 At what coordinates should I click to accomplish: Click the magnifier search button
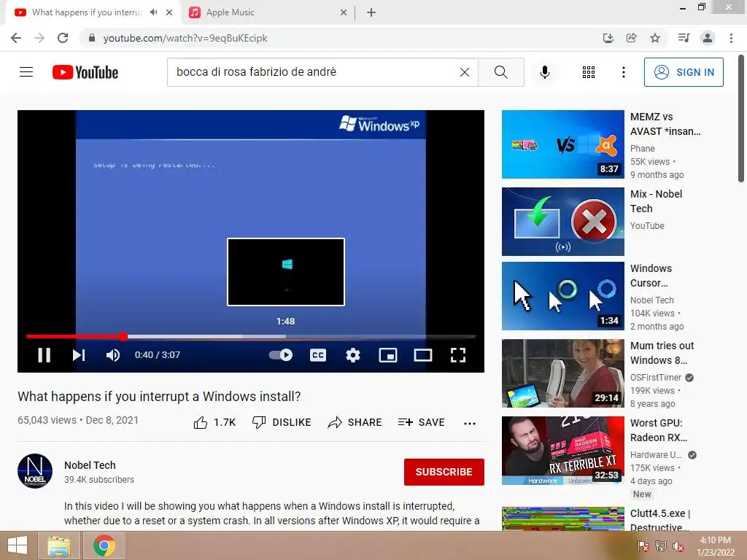coord(500,72)
